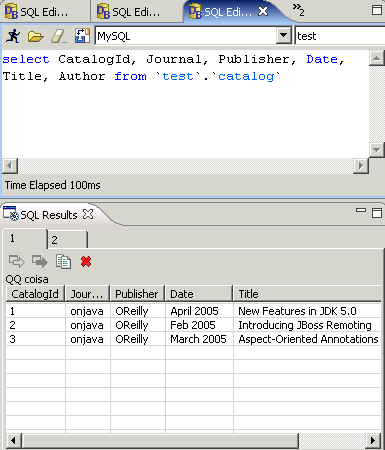
Task: Click the test database input field
Action: [x=340, y=36]
